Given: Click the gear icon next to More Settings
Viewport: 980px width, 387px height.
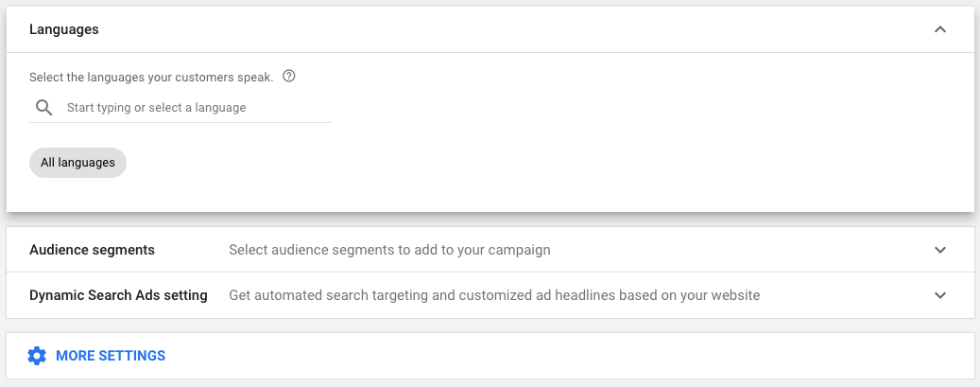Looking at the screenshot, I should 37,356.
